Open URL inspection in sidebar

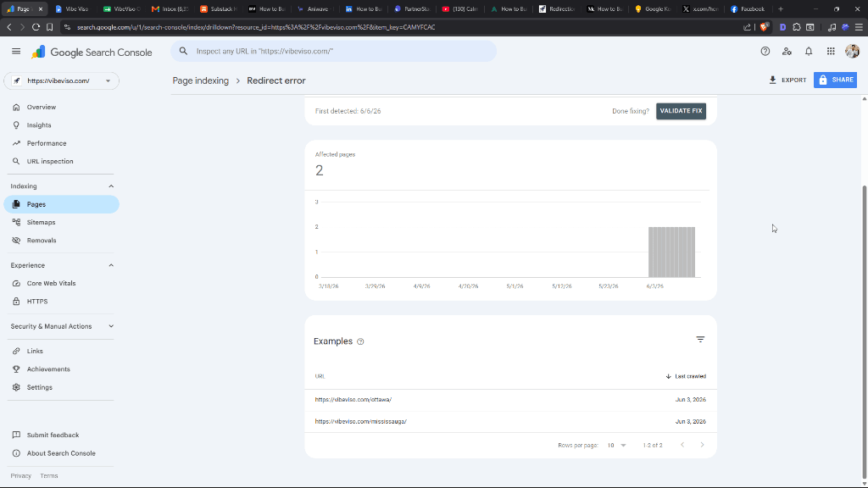point(61,162)
